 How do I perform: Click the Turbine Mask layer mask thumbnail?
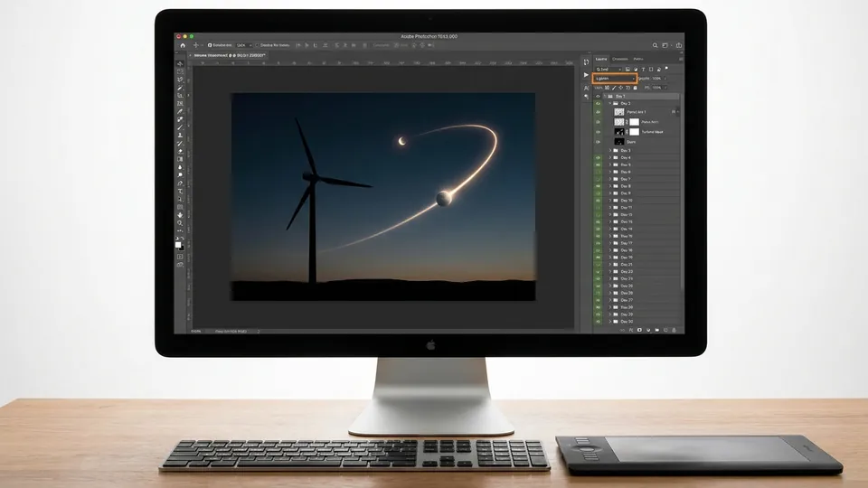coord(635,132)
